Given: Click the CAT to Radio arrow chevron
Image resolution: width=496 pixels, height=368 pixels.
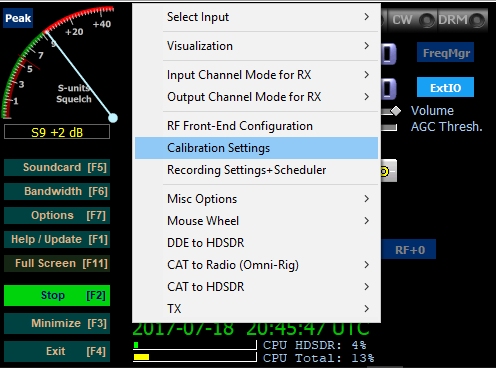Looking at the screenshot, I should pos(367,265).
